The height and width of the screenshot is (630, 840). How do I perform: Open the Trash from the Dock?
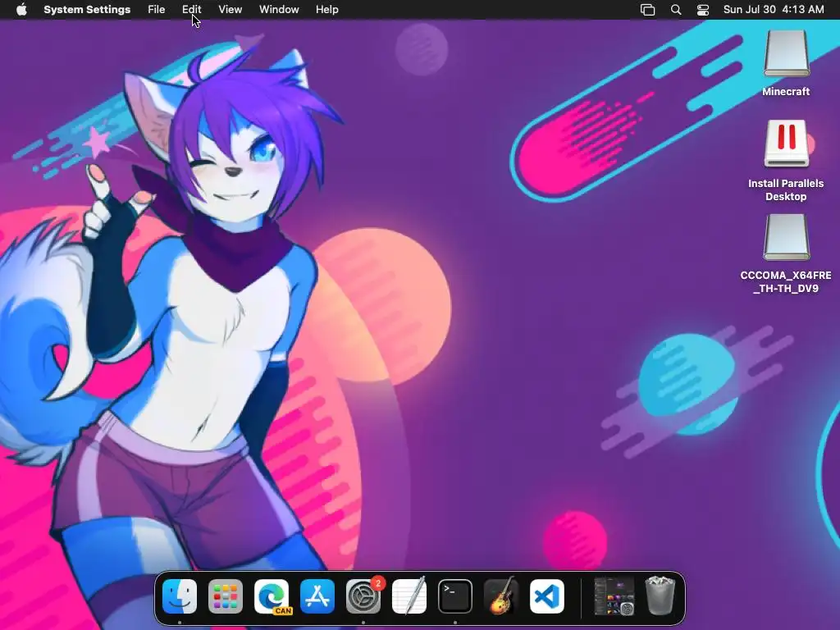[660, 596]
